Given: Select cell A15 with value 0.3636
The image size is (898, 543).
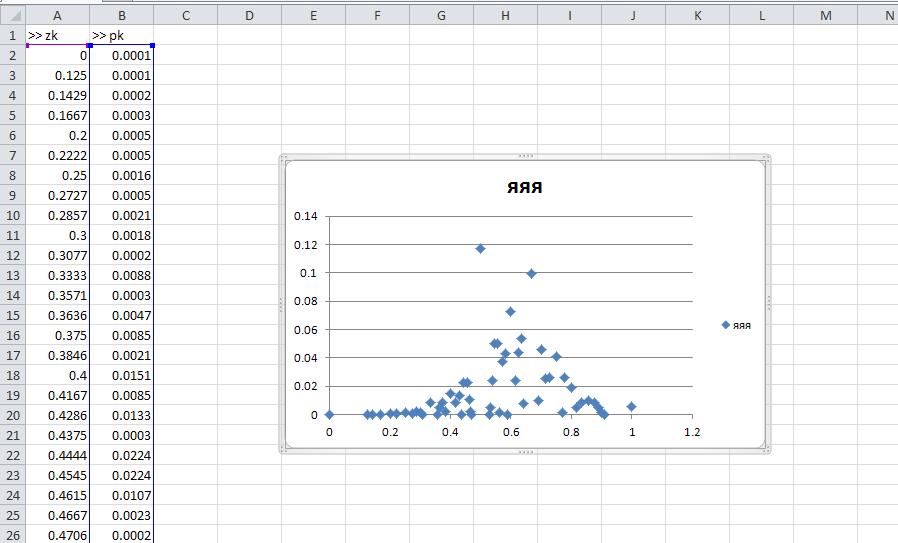Looking at the screenshot, I should tap(57, 316).
